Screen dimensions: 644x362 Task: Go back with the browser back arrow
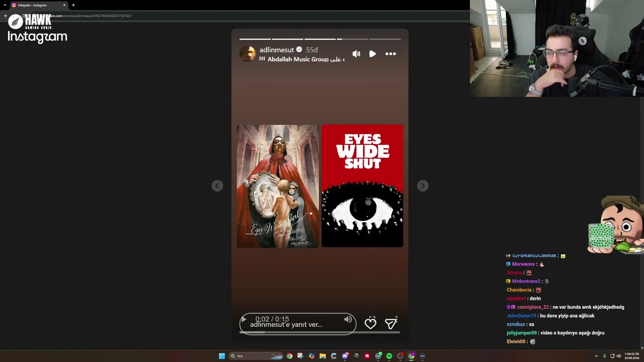5,16
